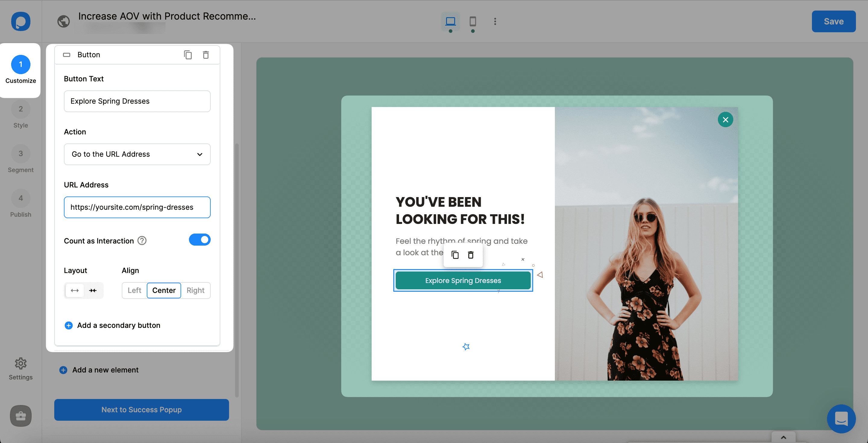Image resolution: width=868 pixels, height=443 pixels.
Task: Click the copy icon on popup toolbar
Action: click(x=455, y=254)
